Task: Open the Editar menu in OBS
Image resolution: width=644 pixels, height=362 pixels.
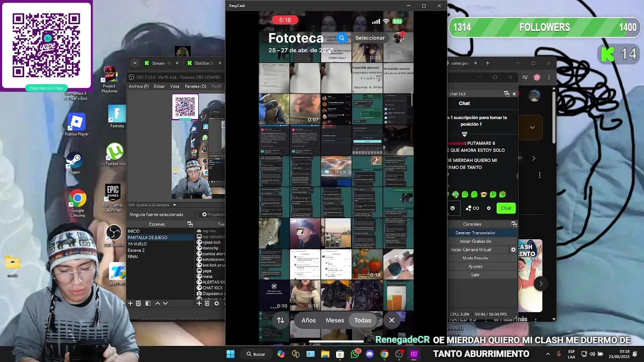Action: [x=159, y=86]
